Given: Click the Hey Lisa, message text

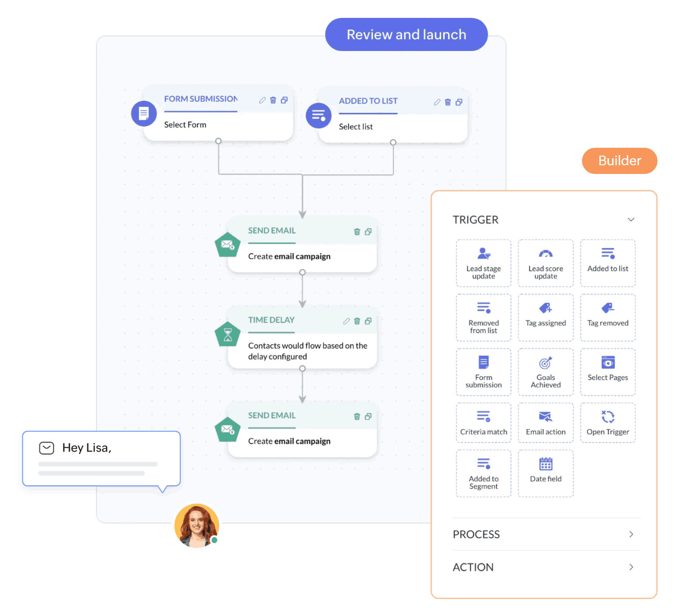Looking at the screenshot, I should [x=87, y=448].
